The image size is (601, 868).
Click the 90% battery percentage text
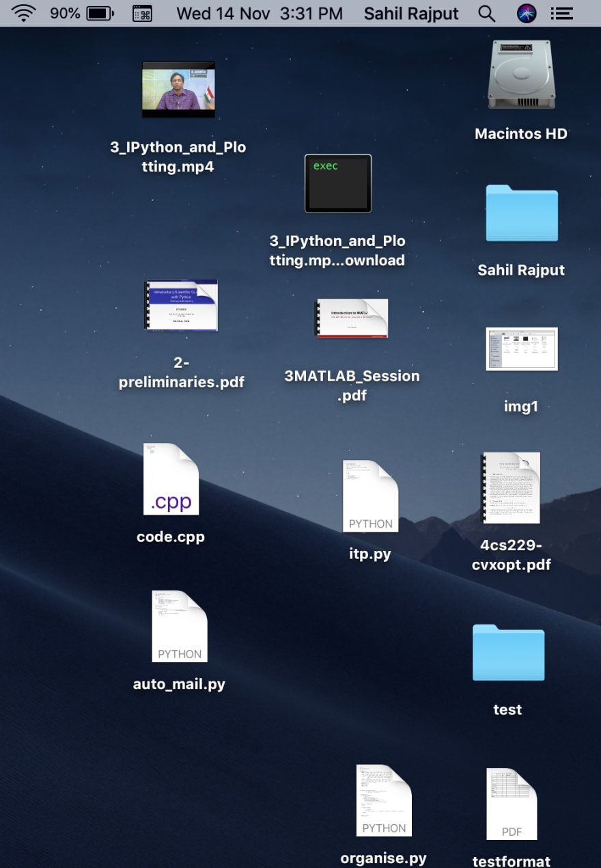point(65,14)
